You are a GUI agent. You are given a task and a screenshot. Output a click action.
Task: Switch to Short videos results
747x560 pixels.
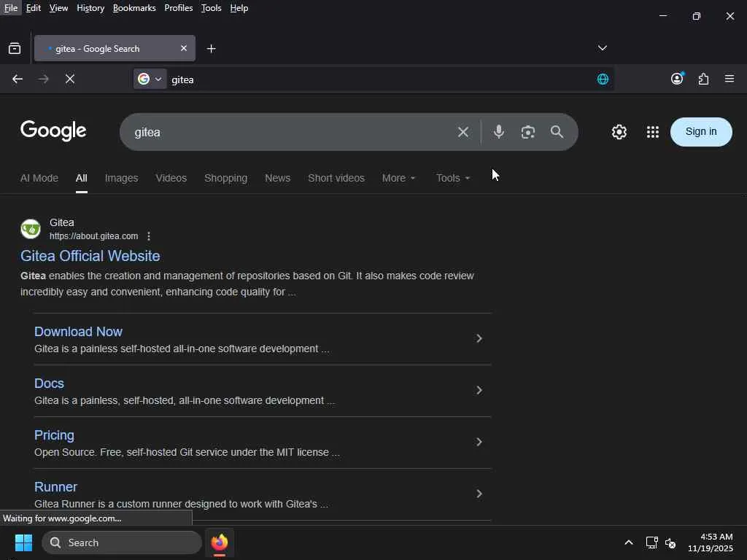pyautogui.click(x=336, y=178)
